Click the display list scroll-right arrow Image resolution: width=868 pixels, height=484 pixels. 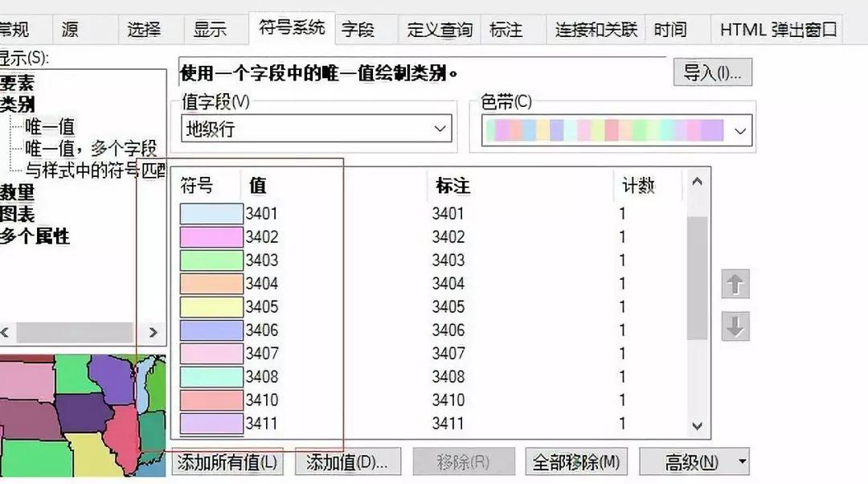point(154,332)
